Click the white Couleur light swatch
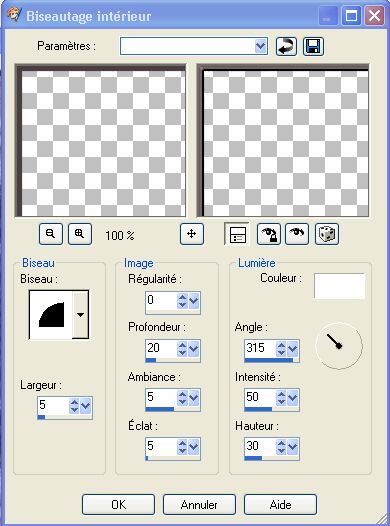Screen dimensions: 390x526 point(339,286)
